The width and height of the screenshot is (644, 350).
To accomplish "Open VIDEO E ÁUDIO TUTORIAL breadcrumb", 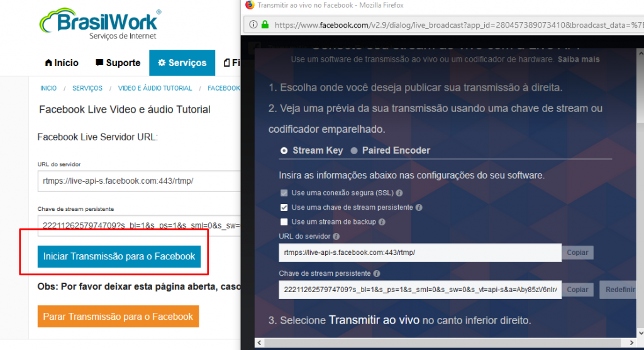I will click(x=155, y=88).
